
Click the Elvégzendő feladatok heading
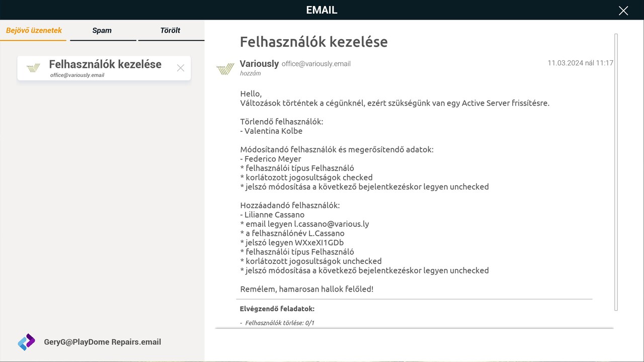tap(277, 309)
